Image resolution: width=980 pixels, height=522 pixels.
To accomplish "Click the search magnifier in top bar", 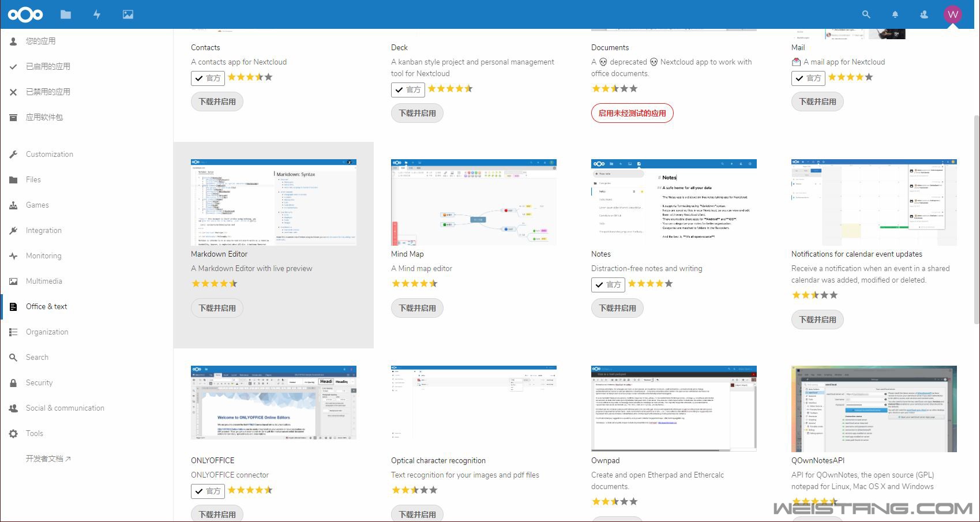I will [866, 14].
